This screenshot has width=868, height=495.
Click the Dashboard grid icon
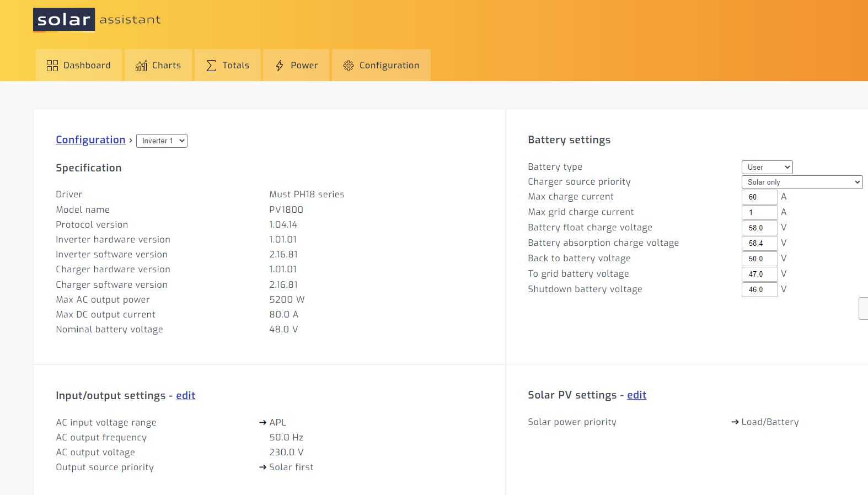coord(52,66)
